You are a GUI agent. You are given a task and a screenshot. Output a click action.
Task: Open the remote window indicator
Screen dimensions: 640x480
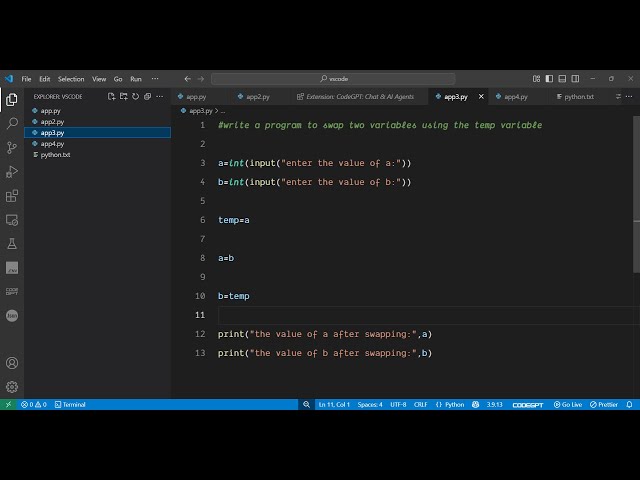click(x=8, y=404)
